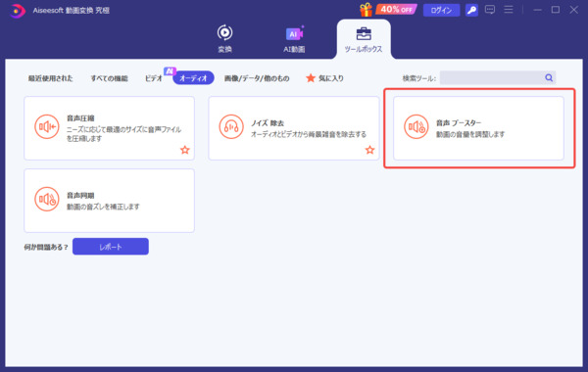Click the search magnifier icon
This screenshot has width=588, height=372.
point(549,77)
